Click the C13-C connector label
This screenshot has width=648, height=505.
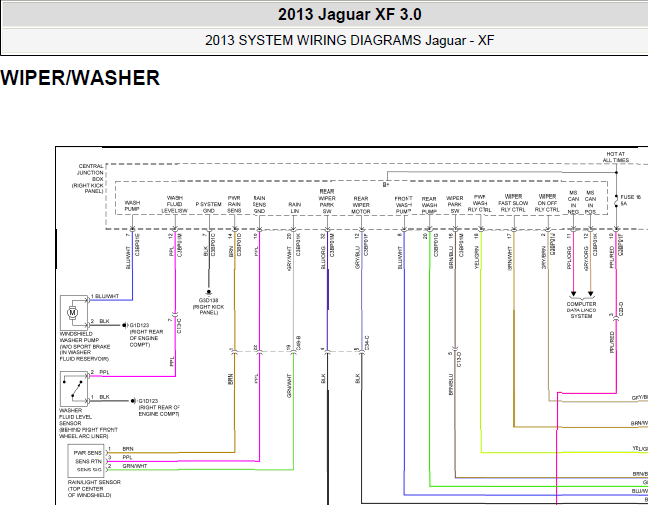point(179,326)
